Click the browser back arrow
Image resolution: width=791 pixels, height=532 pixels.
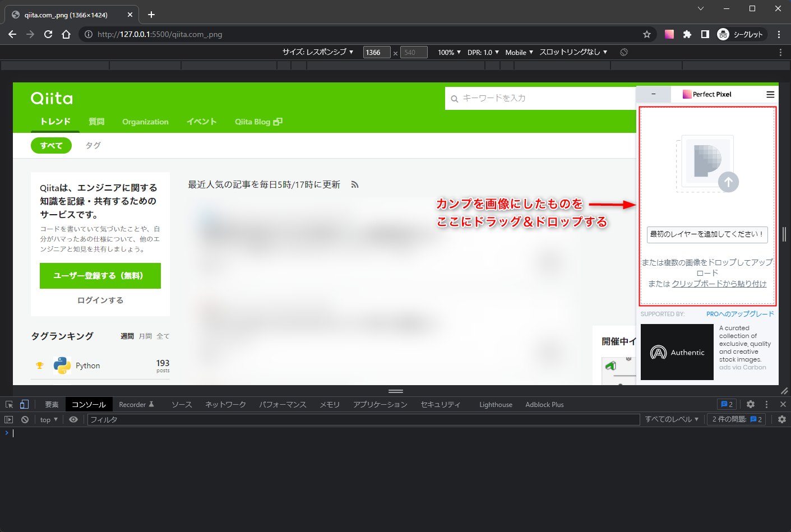pos(12,34)
